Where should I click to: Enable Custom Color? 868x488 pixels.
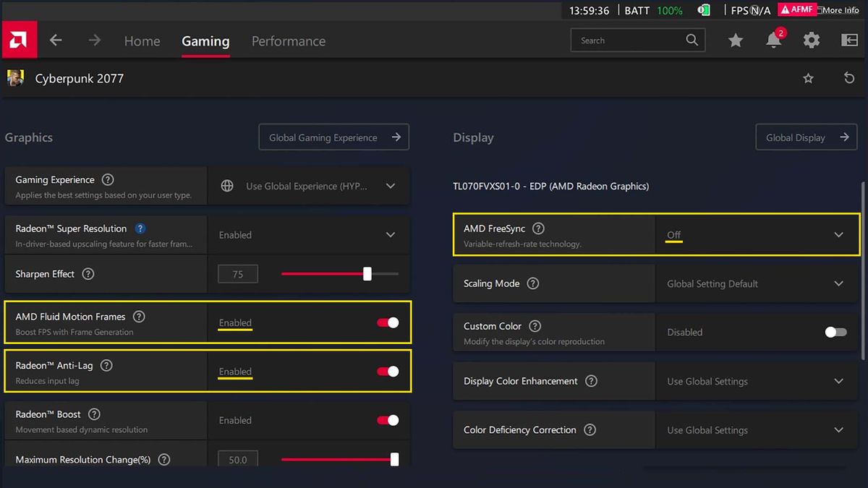835,332
